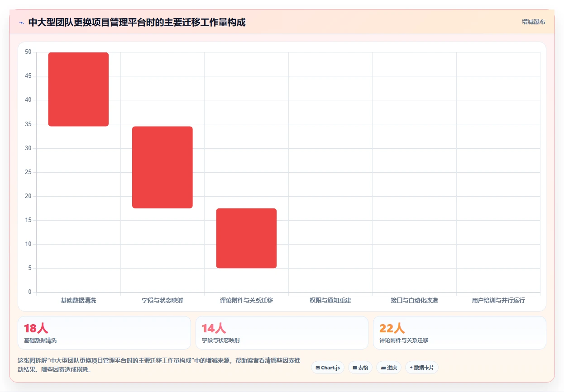Click the y-axis value 50
The image size is (564, 392).
28,52
